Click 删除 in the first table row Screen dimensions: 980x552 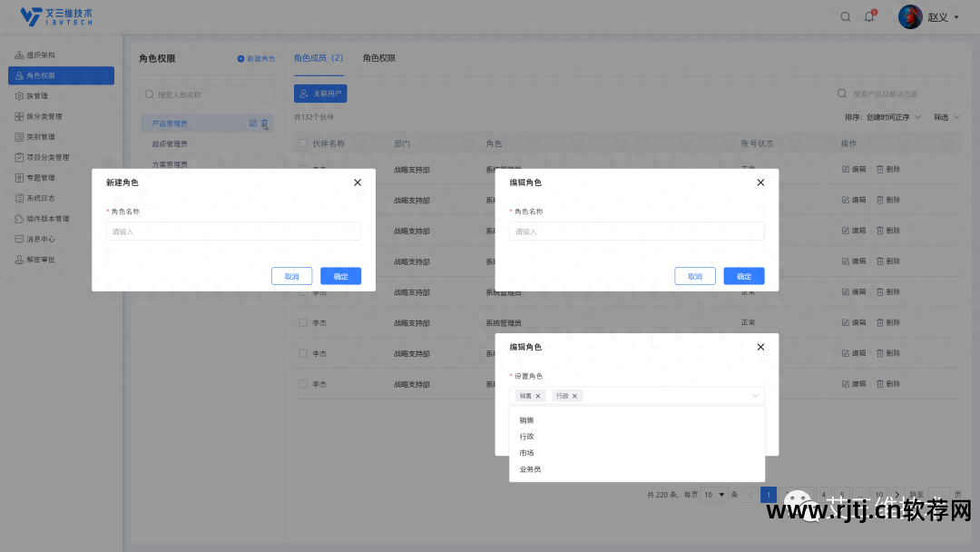888,170
